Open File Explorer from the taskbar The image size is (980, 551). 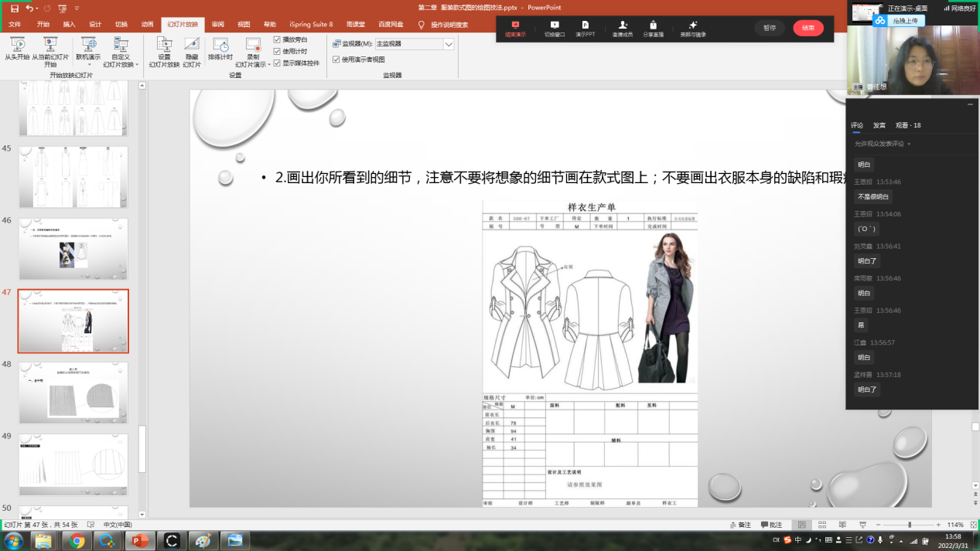(x=44, y=541)
